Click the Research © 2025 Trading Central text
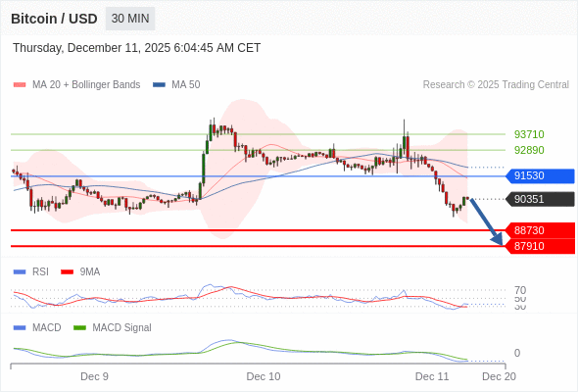The height and width of the screenshot is (392, 578). [496, 85]
